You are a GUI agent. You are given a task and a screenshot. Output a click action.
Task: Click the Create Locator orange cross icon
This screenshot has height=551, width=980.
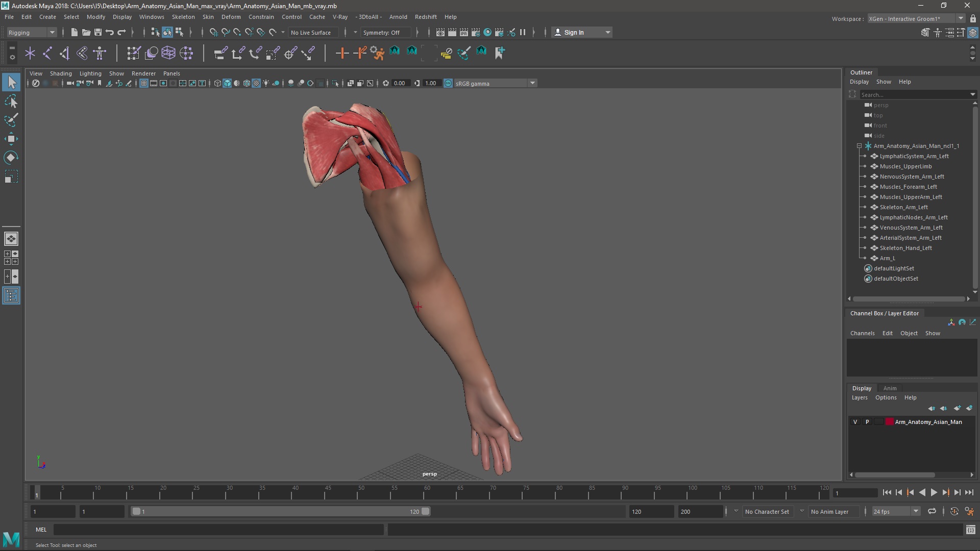(342, 53)
